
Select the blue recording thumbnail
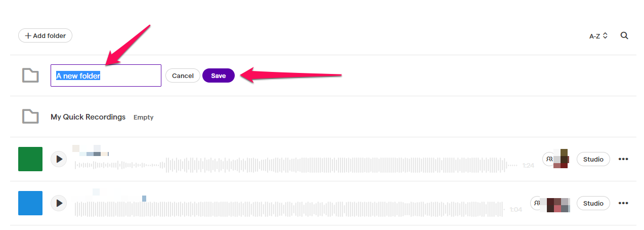tap(30, 203)
